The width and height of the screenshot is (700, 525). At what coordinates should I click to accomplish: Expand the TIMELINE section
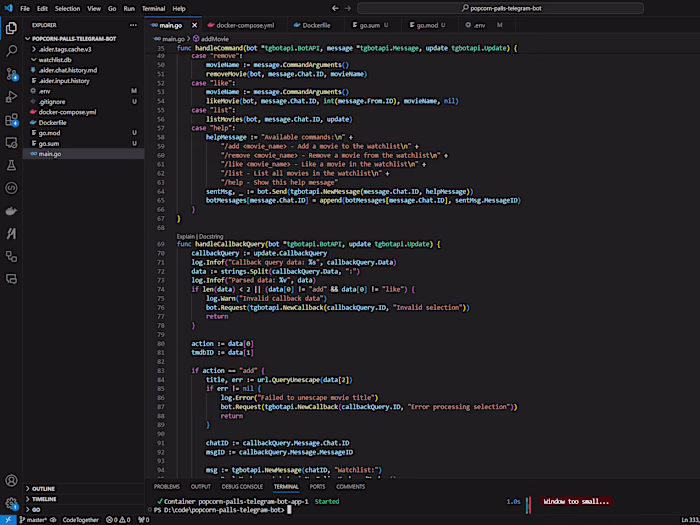(x=44, y=498)
